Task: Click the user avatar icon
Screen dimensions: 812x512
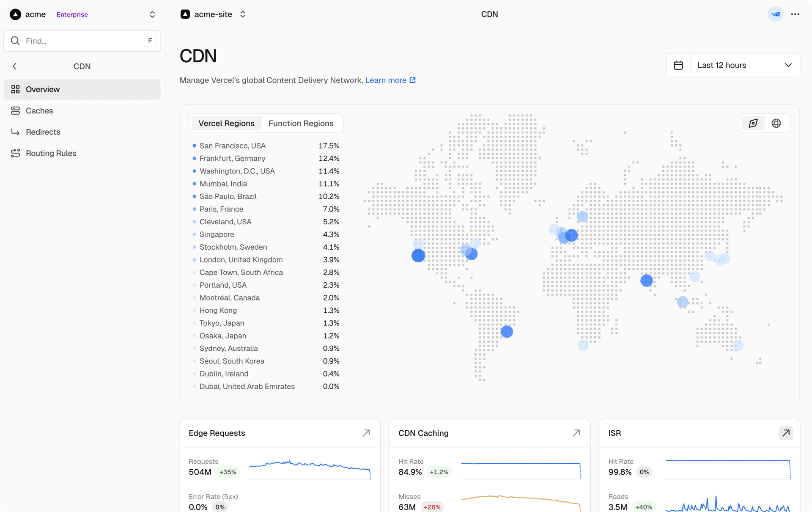Action: click(x=776, y=14)
